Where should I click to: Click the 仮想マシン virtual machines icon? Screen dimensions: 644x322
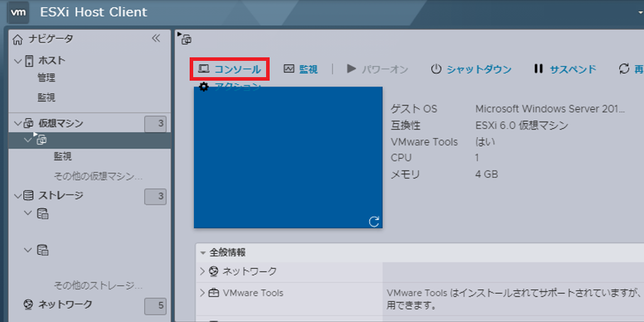(29, 123)
